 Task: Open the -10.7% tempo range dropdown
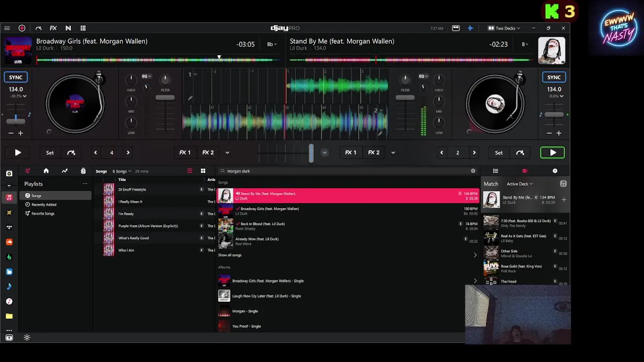(x=18, y=96)
